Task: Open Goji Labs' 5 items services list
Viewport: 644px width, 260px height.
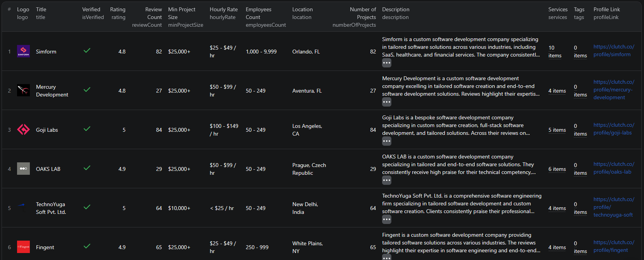Action: pyautogui.click(x=557, y=130)
